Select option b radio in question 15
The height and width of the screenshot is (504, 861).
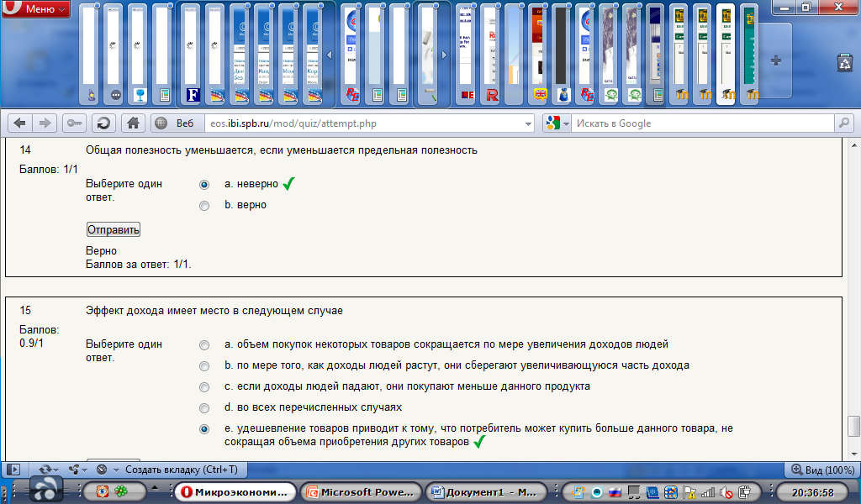(x=204, y=365)
